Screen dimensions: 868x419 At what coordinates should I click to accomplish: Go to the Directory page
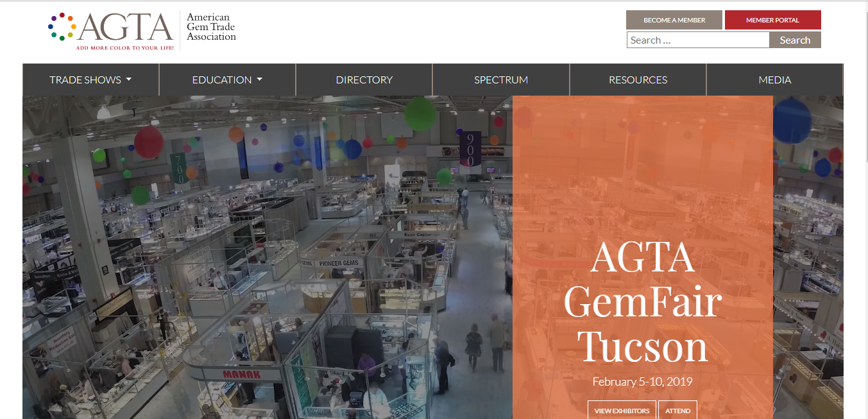[364, 80]
